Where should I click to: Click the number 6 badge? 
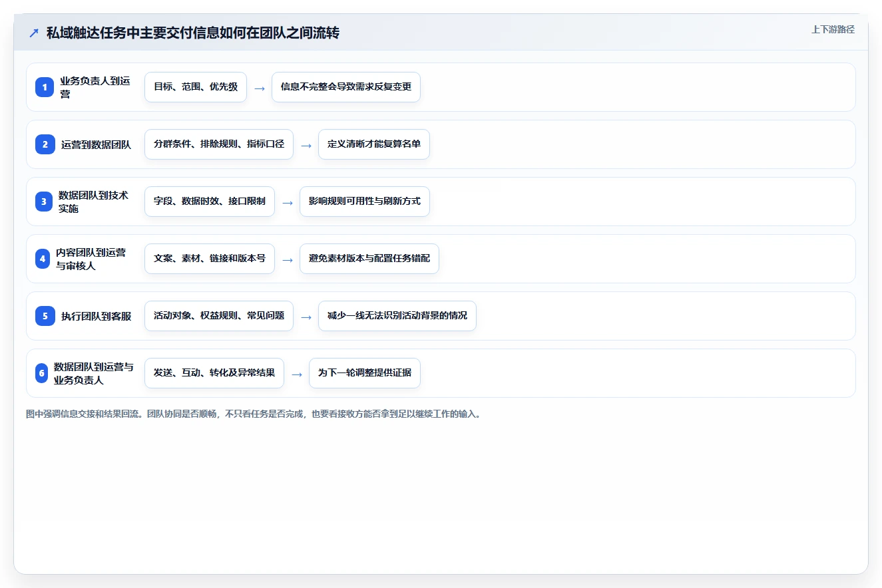coord(42,373)
